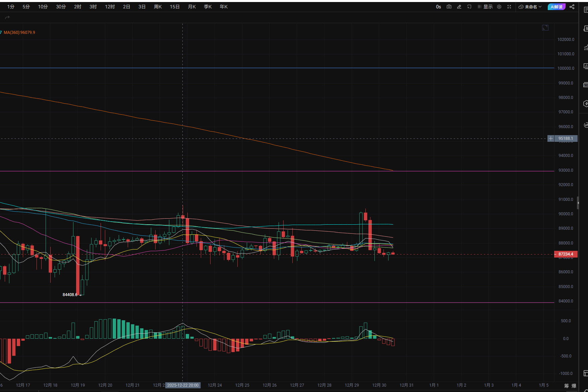Click the AI解读 button
Viewport: 588px width, 392px height.
(x=556, y=7)
